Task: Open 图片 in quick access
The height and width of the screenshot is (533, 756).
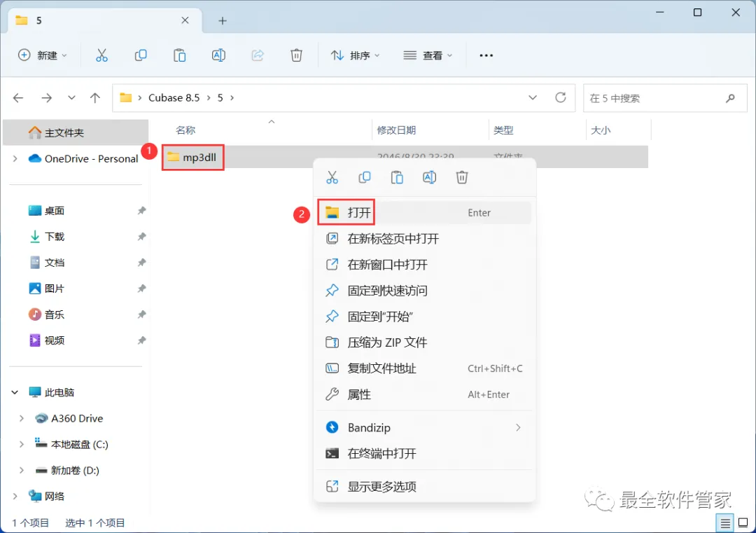Action: [55, 289]
